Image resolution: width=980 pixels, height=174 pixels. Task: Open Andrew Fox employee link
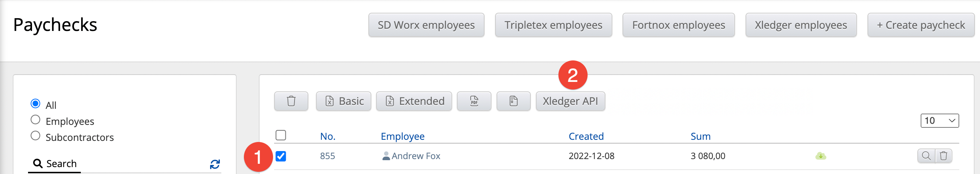(415, 156)
